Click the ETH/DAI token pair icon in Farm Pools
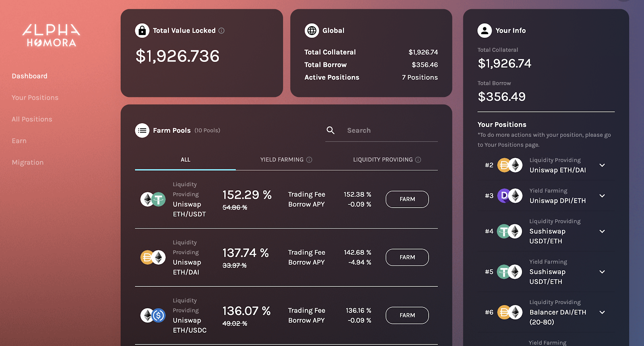644x346 pixels. coord(153,257)
